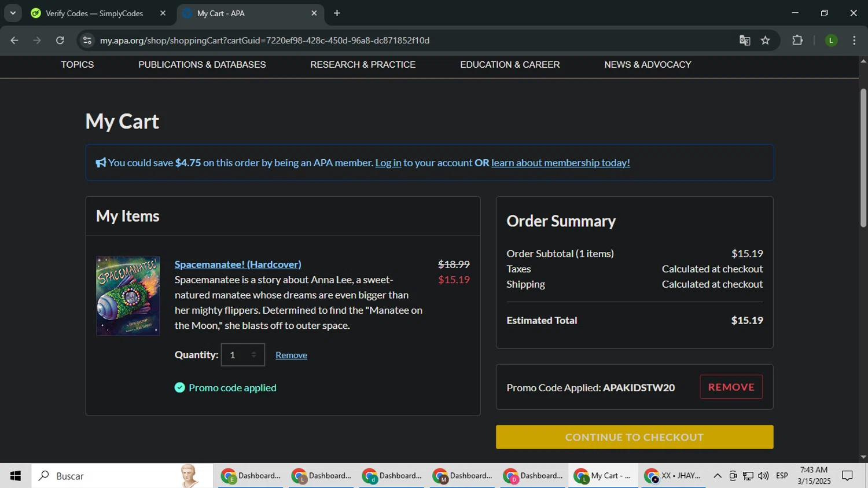Open the RESEARCH & PRACTICE menu
Image resolution: width=868 pixels, height=488 pixels.
pyautogui.click(x=363, y=65)
